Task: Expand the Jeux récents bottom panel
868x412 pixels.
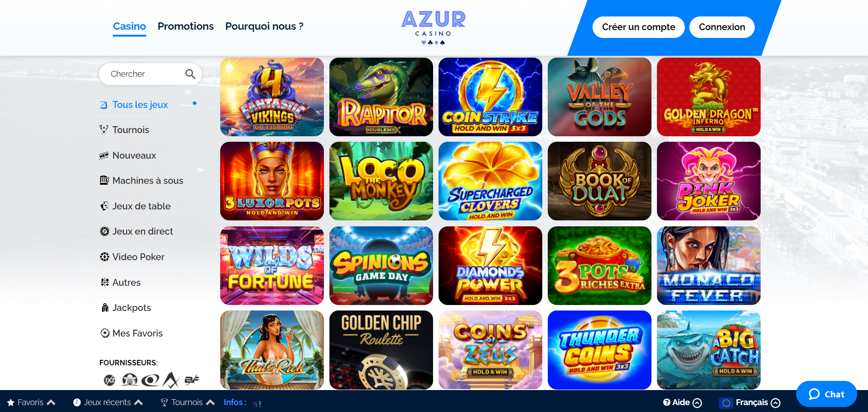Action: click(108, 402)
